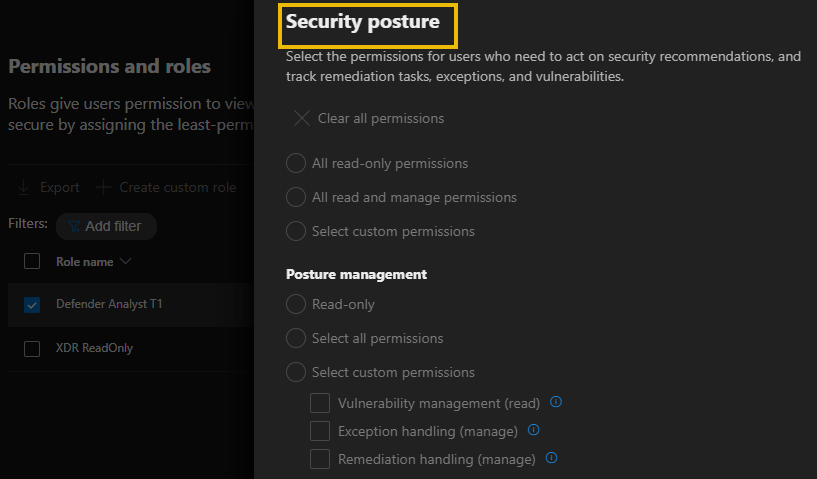The height and width of the screenshot is (479, 817).
Task: Click the filter icon in Add filter
Action: (x=74, y=226)
